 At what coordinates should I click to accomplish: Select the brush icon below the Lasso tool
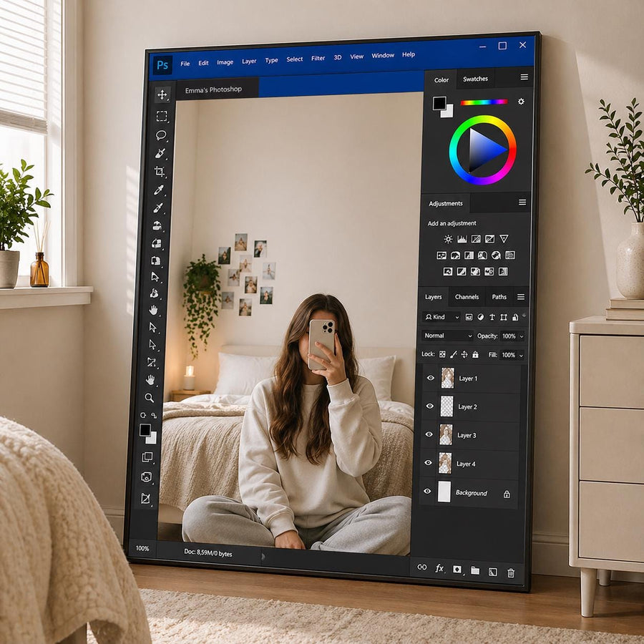pyautogui.click(x=160, y=154)
